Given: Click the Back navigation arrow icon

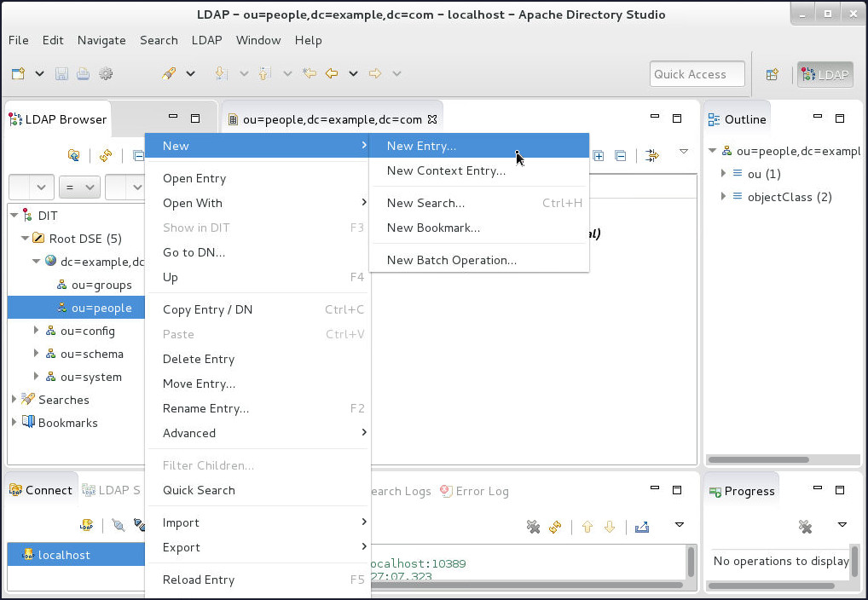Looking at the screenshot, I should tap(332, 73).
